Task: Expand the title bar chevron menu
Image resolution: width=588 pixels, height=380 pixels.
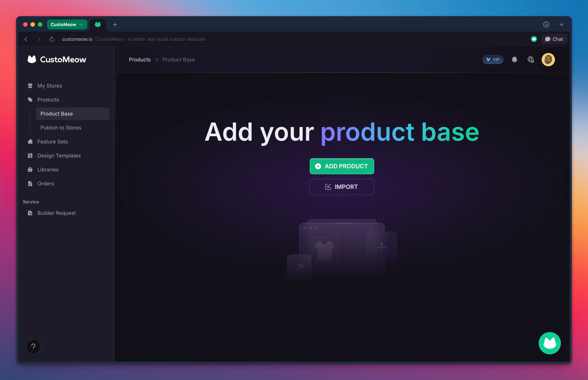Action: click(x=561, y=24)
